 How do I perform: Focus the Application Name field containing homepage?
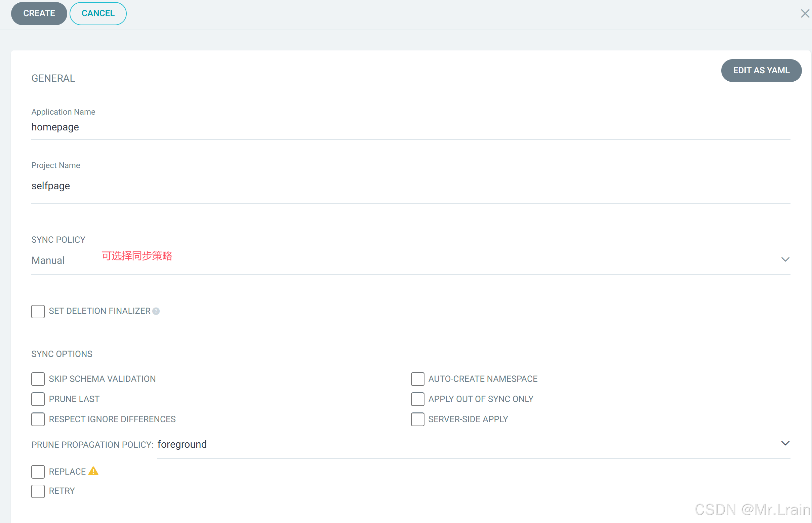point(411,127)
